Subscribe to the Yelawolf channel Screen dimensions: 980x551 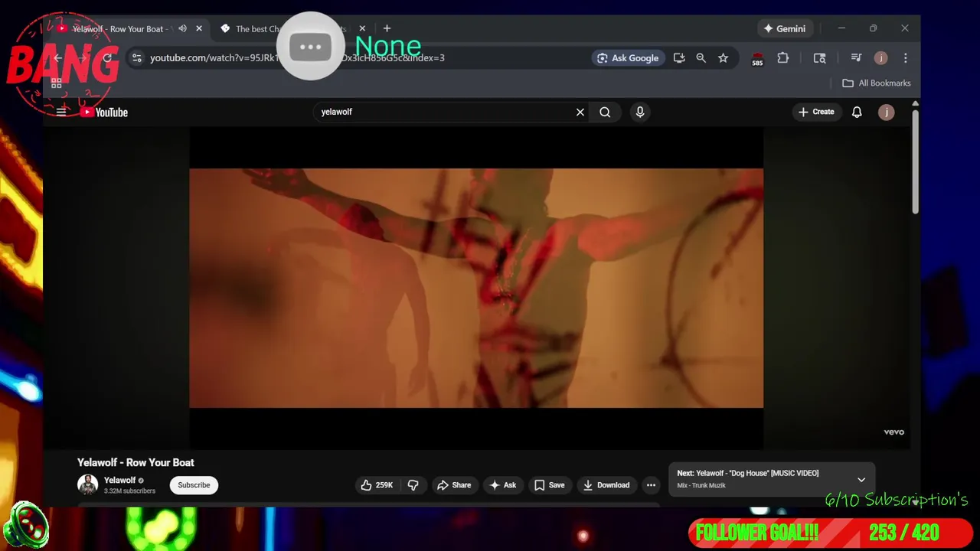194,485
